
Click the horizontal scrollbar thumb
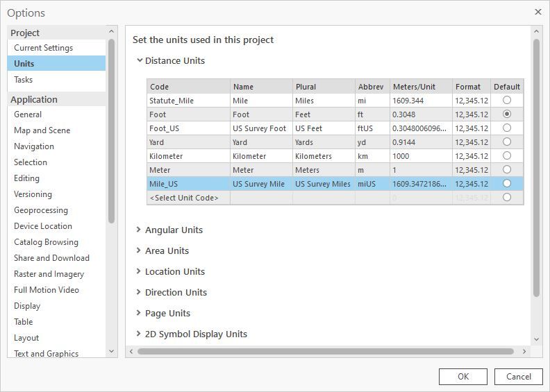click(x=326, y=351)
